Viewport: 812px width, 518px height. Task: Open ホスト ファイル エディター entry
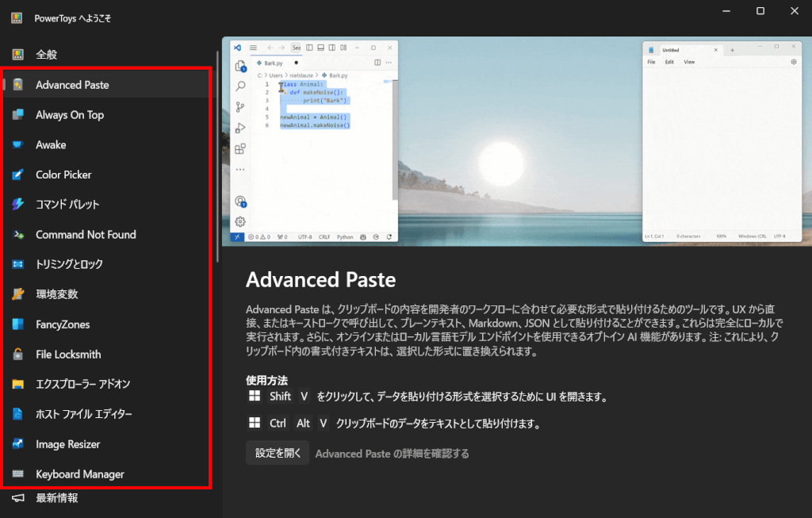coord(83,414)
